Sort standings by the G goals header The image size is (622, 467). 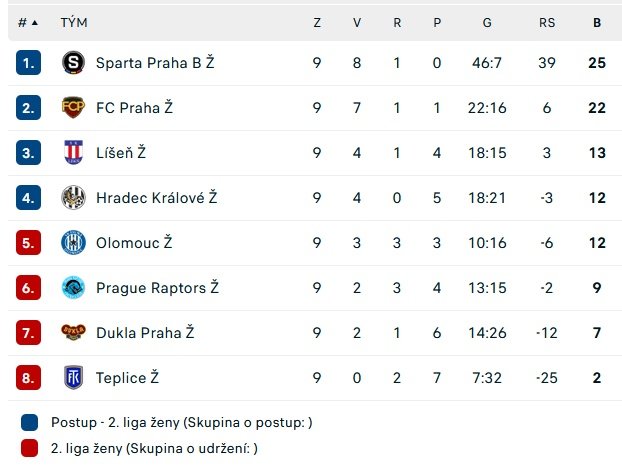pyautogui.click(x=487, y=22)
